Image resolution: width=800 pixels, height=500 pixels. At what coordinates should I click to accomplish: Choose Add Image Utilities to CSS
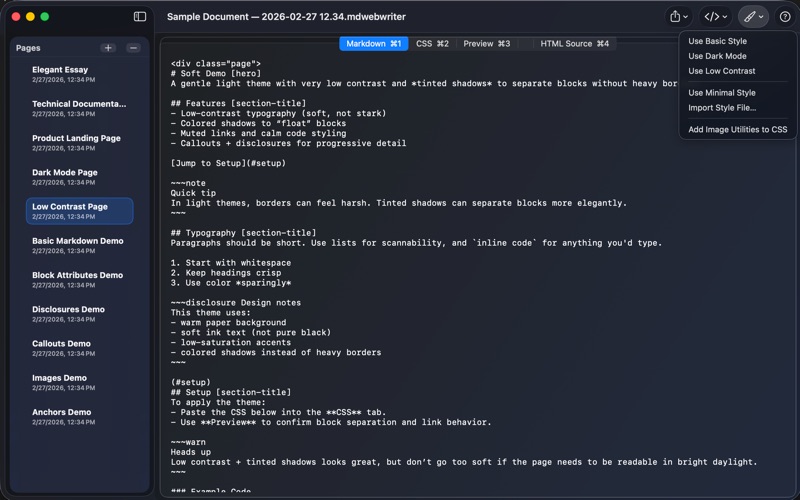(737, 130)
